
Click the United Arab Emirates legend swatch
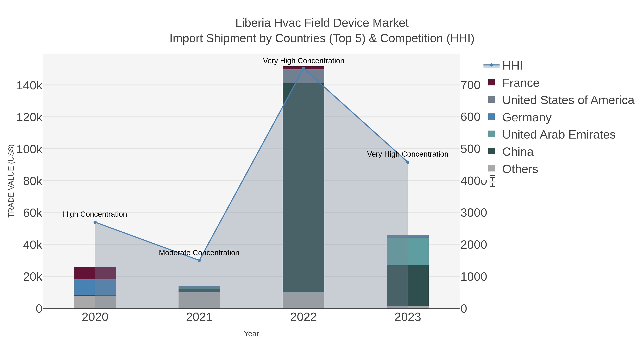(x=492, y=134)
